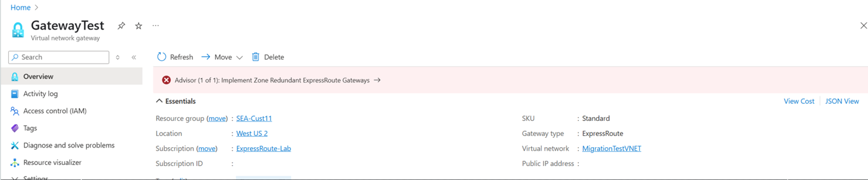The width and height of the screenshot is (868, 180).
Task: Pin GatewayTest to the dashboard
Action: [121, 26]
